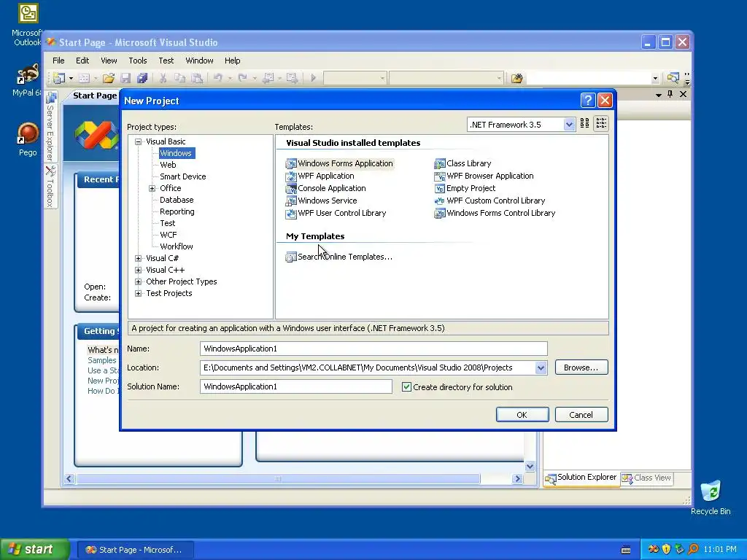This screenshot has height=560, width=747.
Task: Select Empty Project template
Action: (x=465, y=188)
